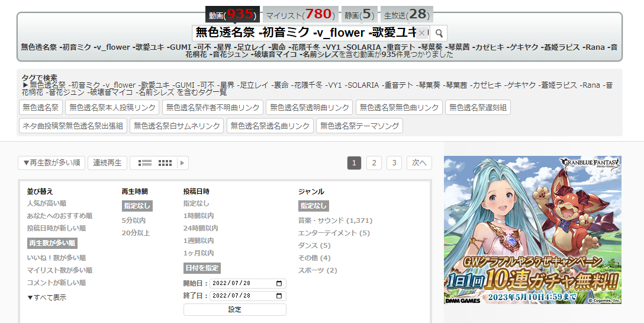Filter genre スポーツ (2)
Image resolution: width=644 pixels, height=323 pixels.
click(317, 270)
